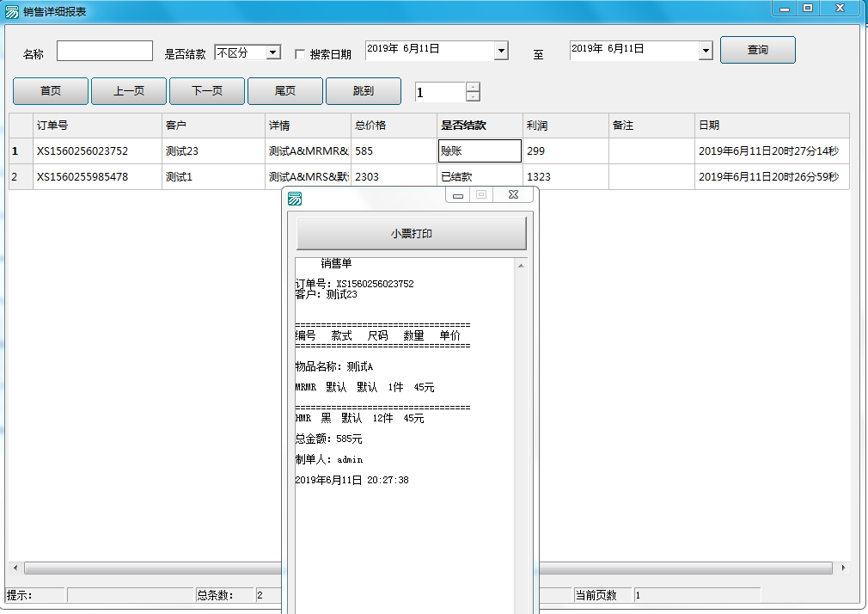Image resolution: width=868 pixels, height=614 pixels.
Task: Click the 查询 button
Action: [758, 50]
